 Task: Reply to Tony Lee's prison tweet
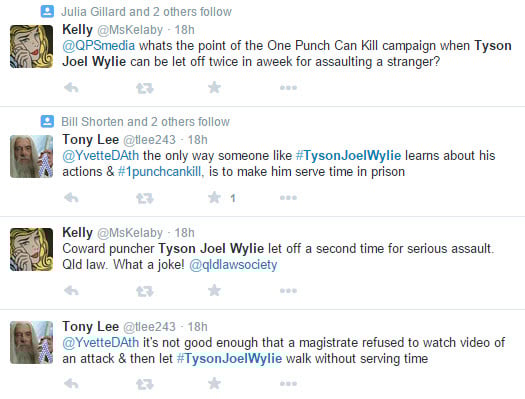(x=71, y=198)
